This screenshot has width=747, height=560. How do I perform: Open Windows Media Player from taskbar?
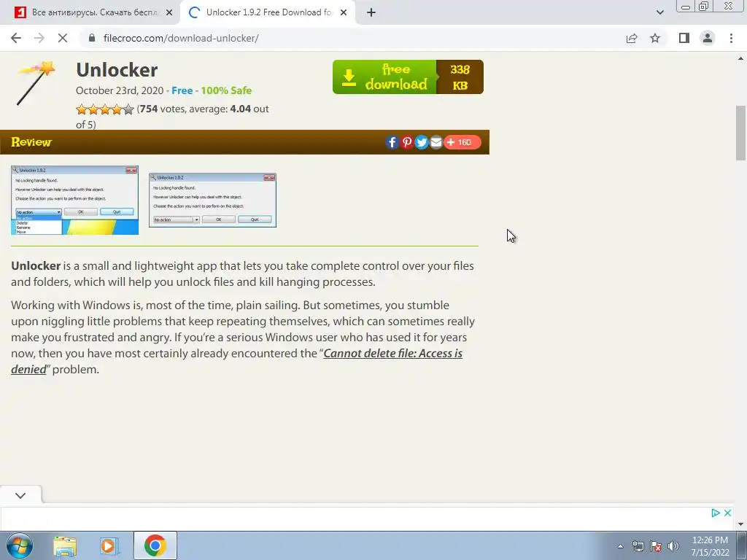pos(109,545)
